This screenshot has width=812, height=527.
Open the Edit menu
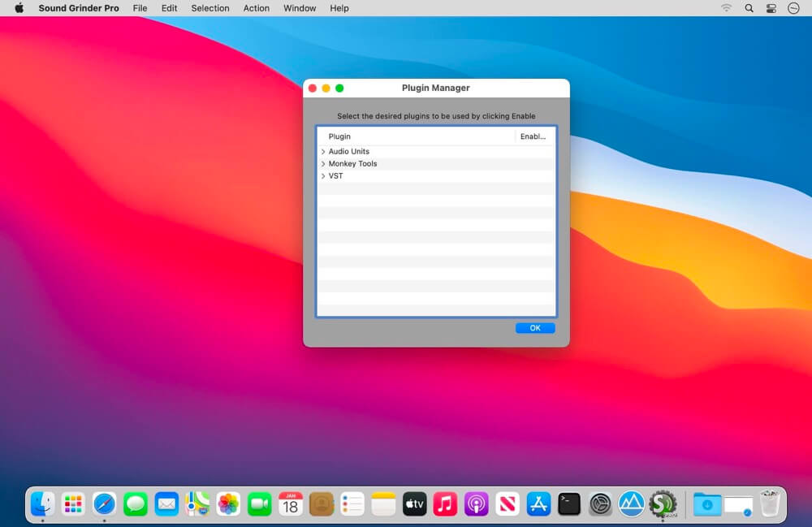coord(169,8)
